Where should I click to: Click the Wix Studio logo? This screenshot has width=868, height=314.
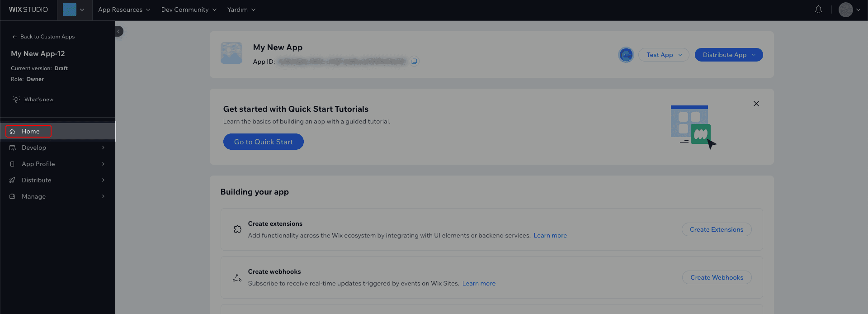click(28, 10)
